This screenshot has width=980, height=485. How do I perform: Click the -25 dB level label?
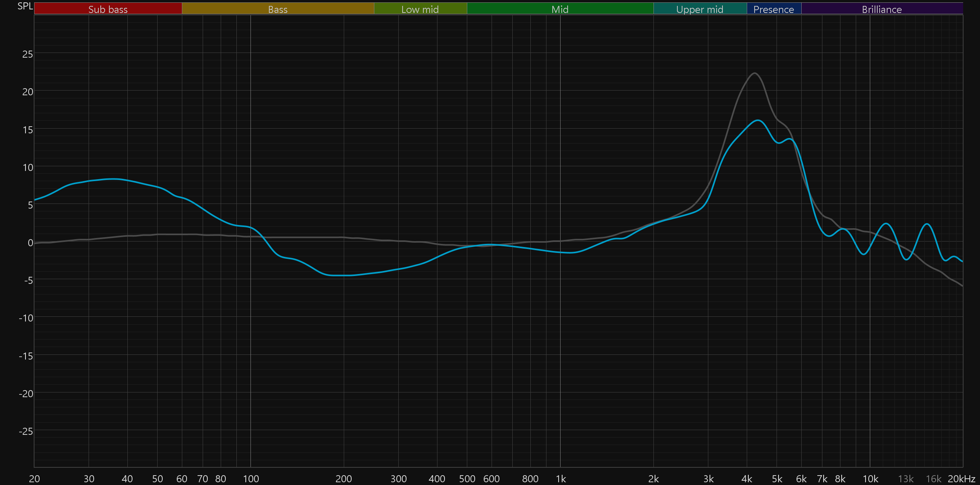26,431
